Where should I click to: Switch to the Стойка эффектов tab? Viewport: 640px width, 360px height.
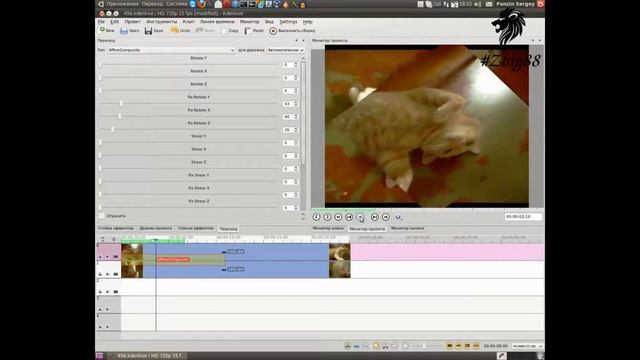pyautogui.click(x=116, y=228)
